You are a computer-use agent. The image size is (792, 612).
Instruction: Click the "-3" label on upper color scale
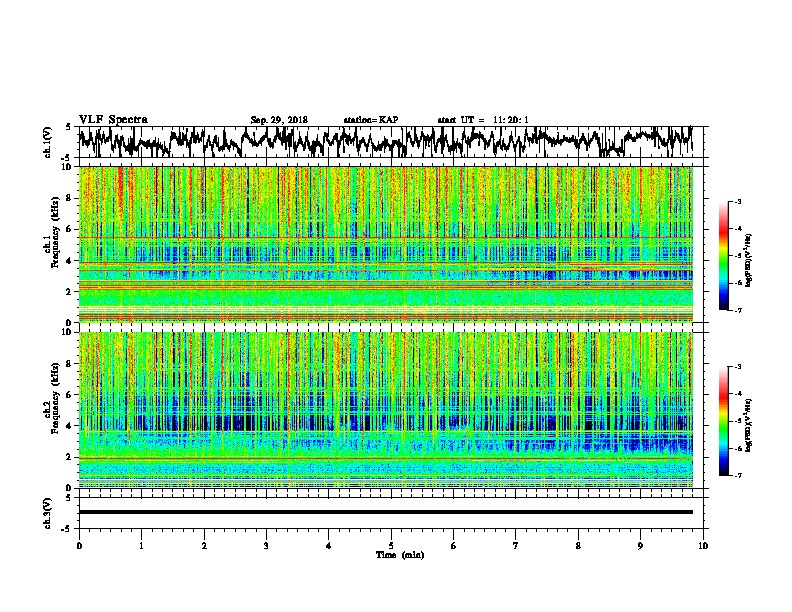pos(738,201)
